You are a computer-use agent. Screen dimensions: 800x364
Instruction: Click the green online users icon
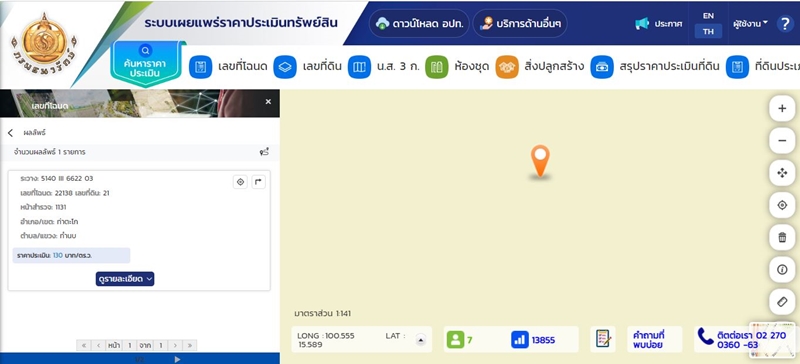click(x=455, y=340)
